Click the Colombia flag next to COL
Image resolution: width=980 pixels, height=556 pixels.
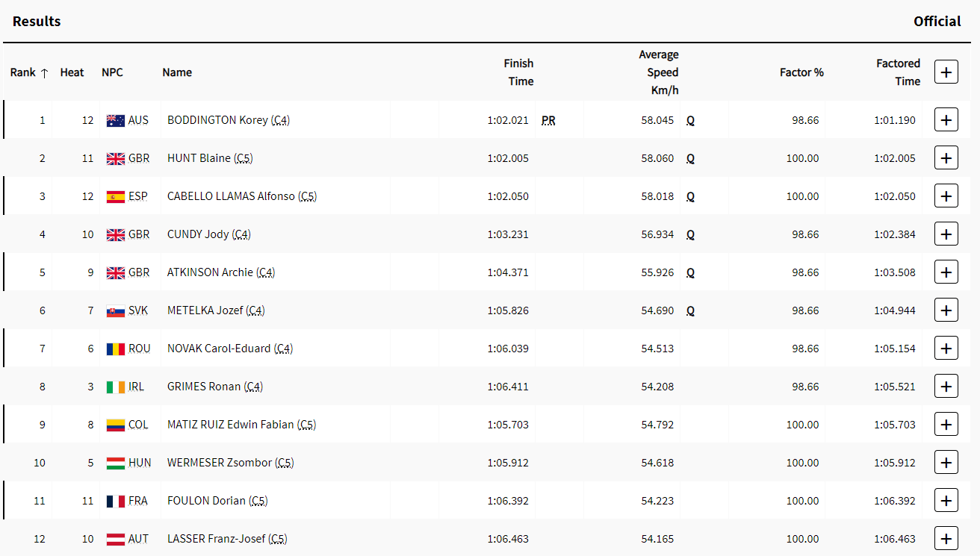pos(116,425)
